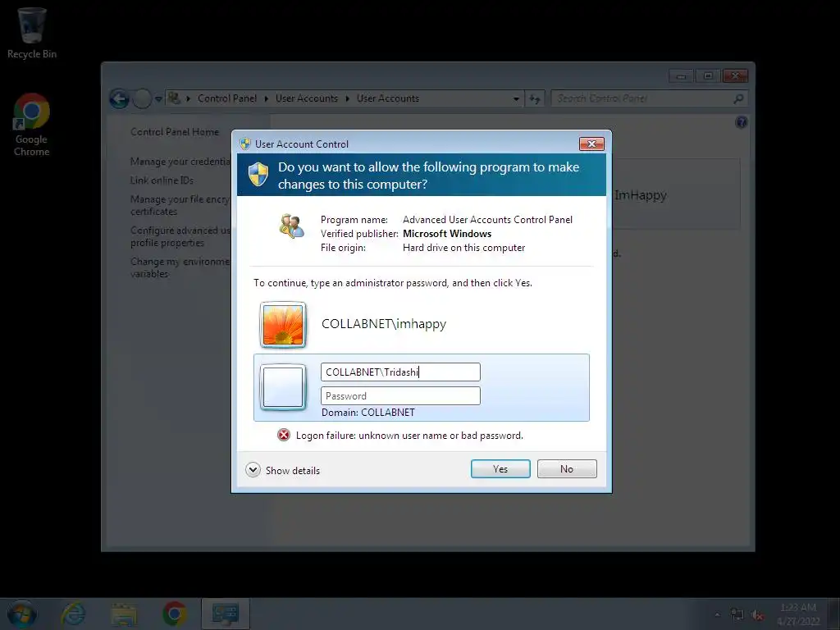Click the Refresh button in the address bar
This screenshot has height=630, width=840.
pyautogui.click(x=534, y=98)
